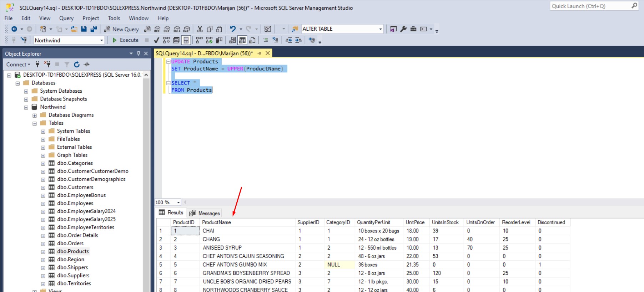Switch to the Messages tab
Viewport: 644px width, 292px height.
point(205,213)
